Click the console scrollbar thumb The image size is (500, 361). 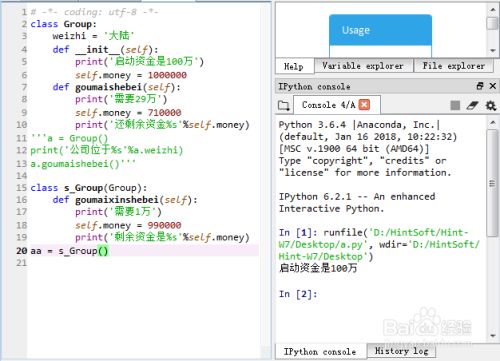[x=492, y=183]
